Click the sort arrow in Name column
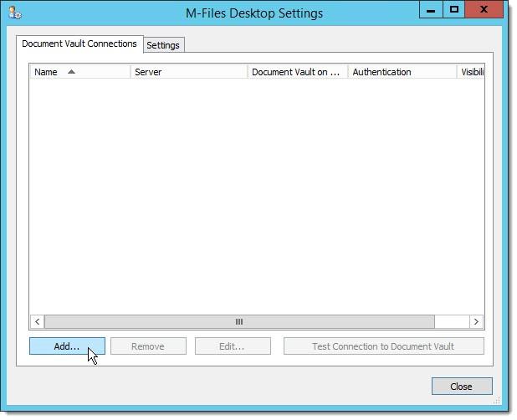Image resolution: width=517 pixels, height=420 pixels. [71, 72]
